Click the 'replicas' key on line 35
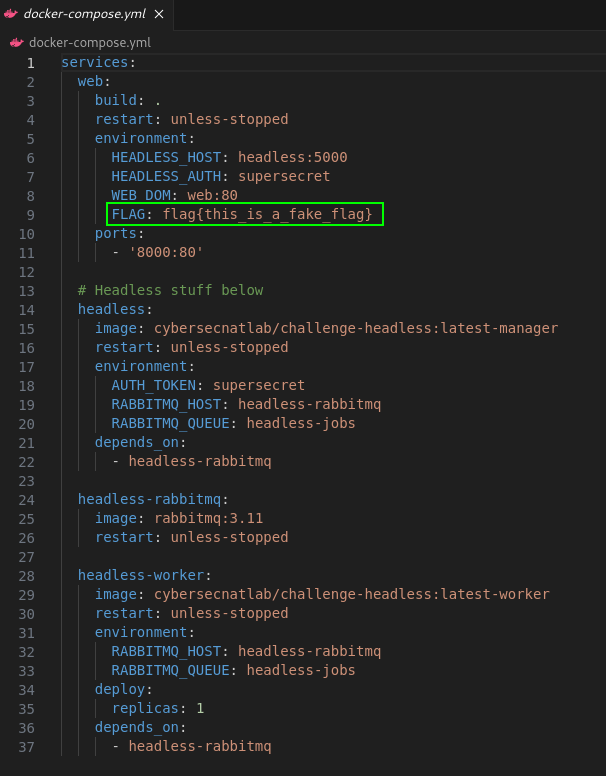 coord(145,708)
